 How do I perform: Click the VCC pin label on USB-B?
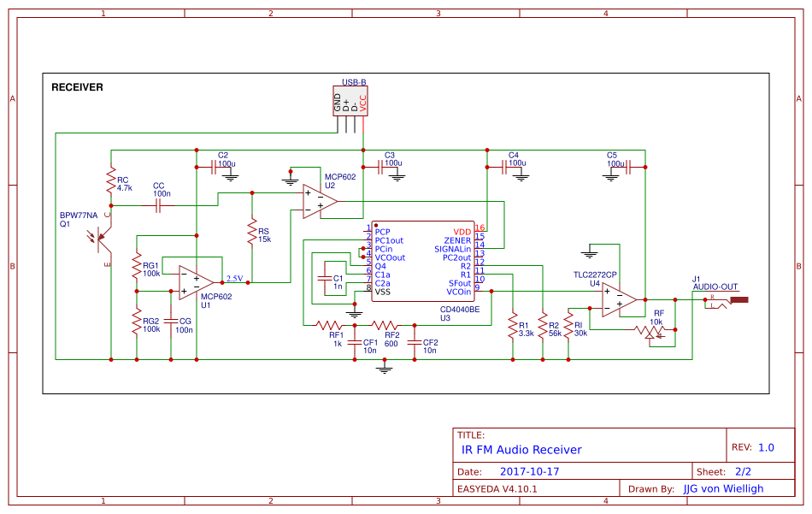pyautogui.click(x=363, y=103)
